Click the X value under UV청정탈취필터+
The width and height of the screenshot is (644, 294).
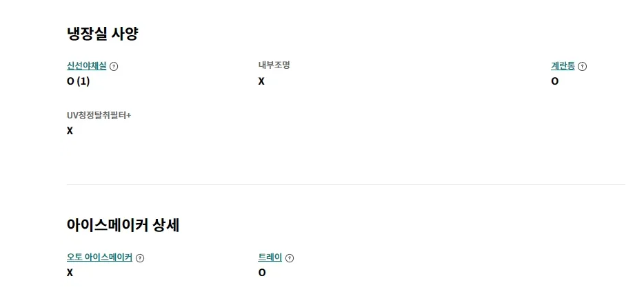pos(70,130)
